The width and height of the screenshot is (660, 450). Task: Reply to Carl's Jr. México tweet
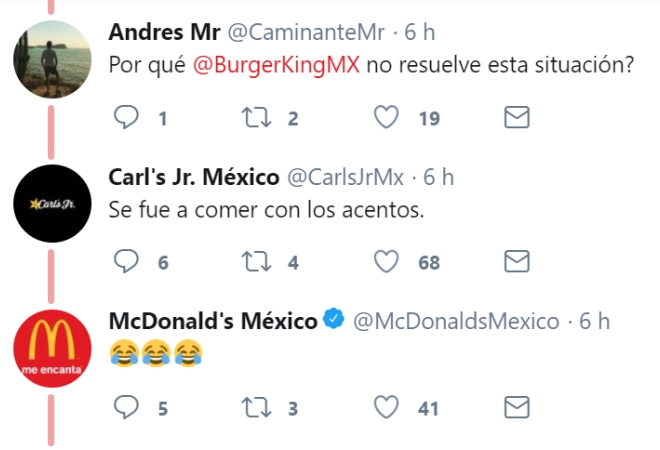[126, 262]
